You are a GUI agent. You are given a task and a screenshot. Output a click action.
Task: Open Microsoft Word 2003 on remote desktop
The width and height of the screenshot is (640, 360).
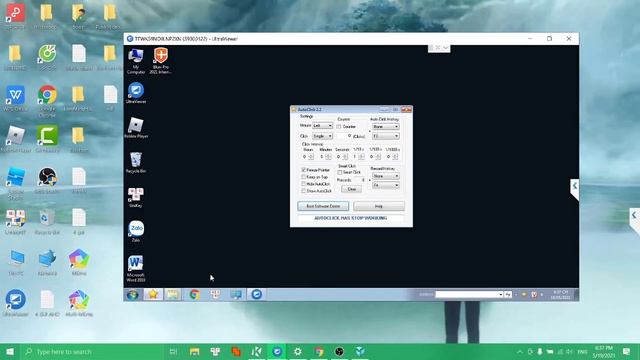coord(136,269)
